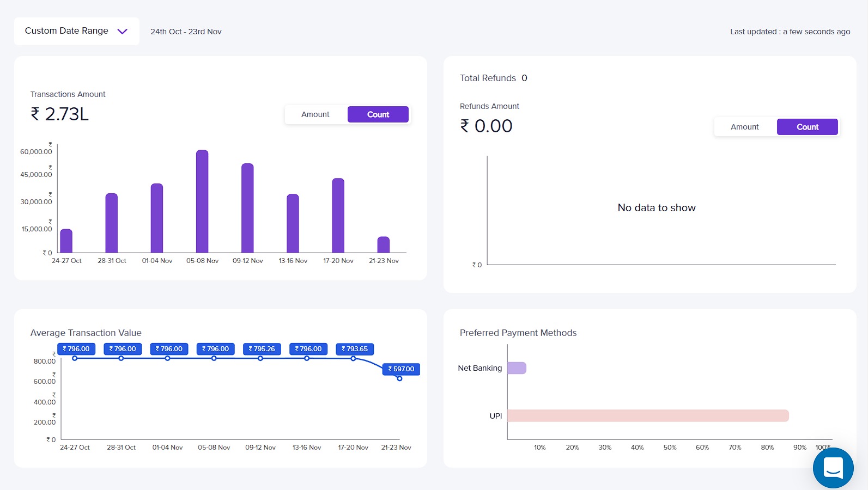
Task: Click the 24th Oct - 23rd Nov date text
Action: click(186, 32)
